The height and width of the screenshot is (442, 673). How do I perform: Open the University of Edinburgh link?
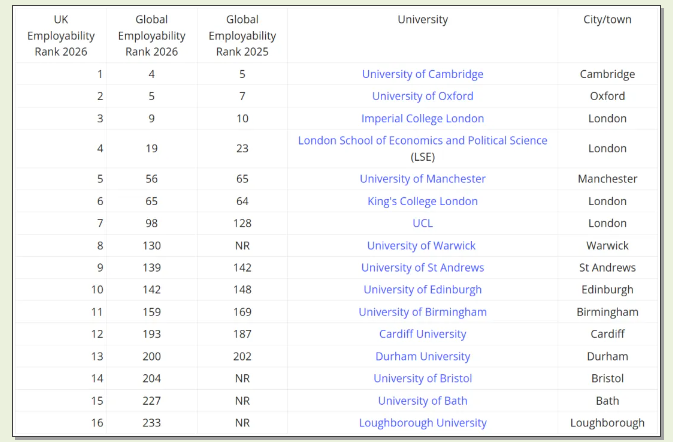click(x=422, y=290)
